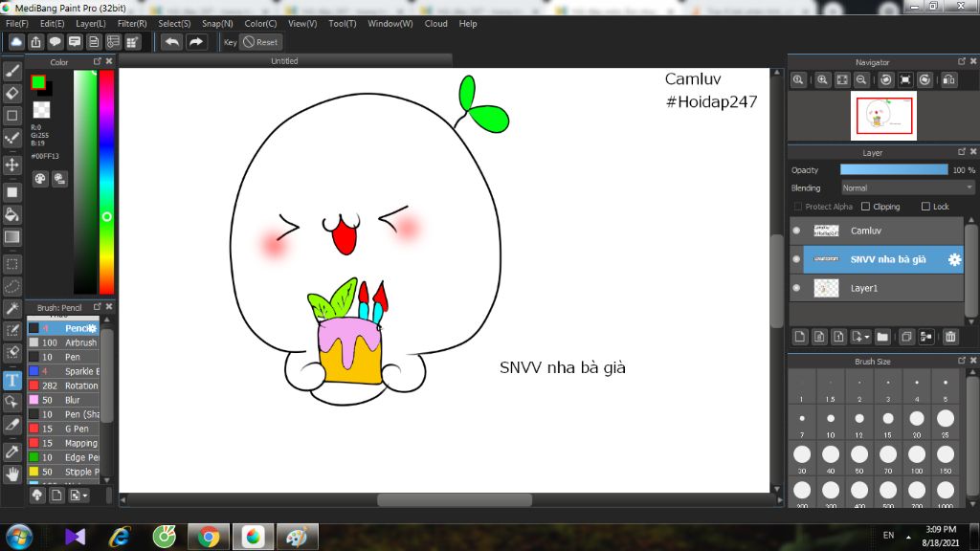Duplicate layer icon in Layer panel
The image size is (980, 551).
(906, 337)
